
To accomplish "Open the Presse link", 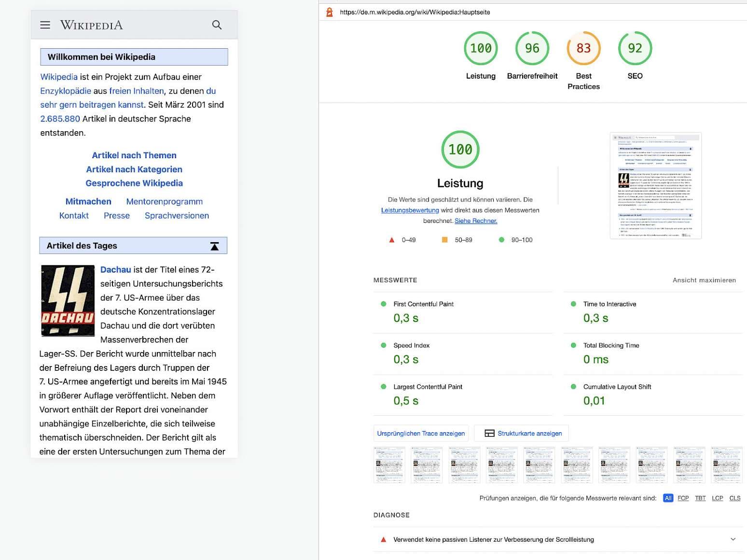I will pos(117,216).
